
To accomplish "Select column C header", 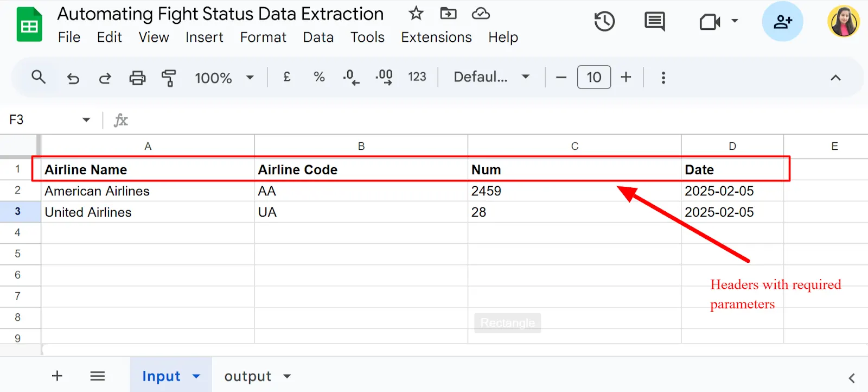I will pyautogui.click(x=575, y=146).
